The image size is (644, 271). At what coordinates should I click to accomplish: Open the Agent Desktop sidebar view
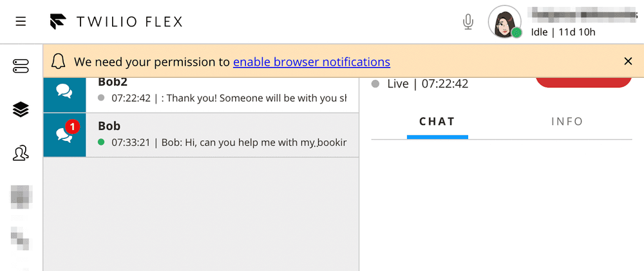(x=21, y=66)
